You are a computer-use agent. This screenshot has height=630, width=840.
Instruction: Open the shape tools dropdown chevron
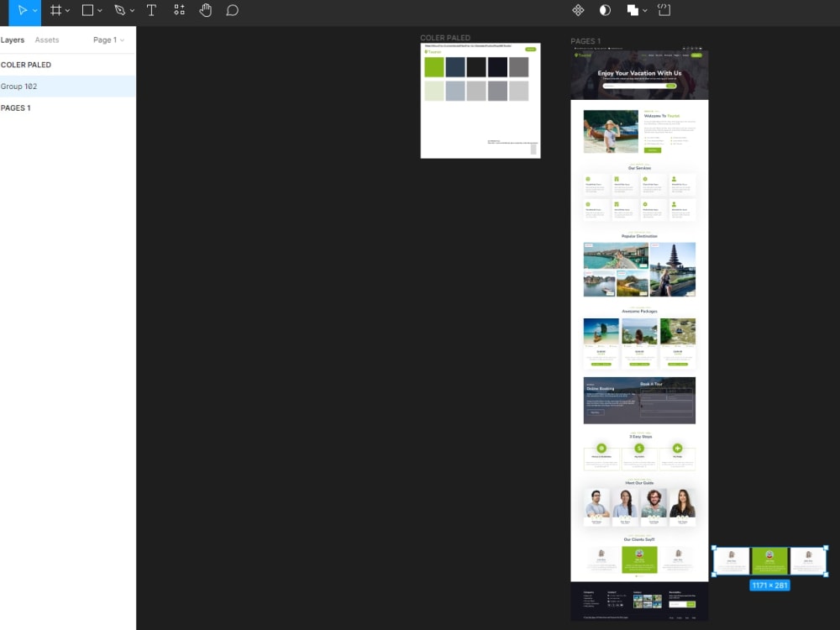pyautogui.click(x=100, y=11)
